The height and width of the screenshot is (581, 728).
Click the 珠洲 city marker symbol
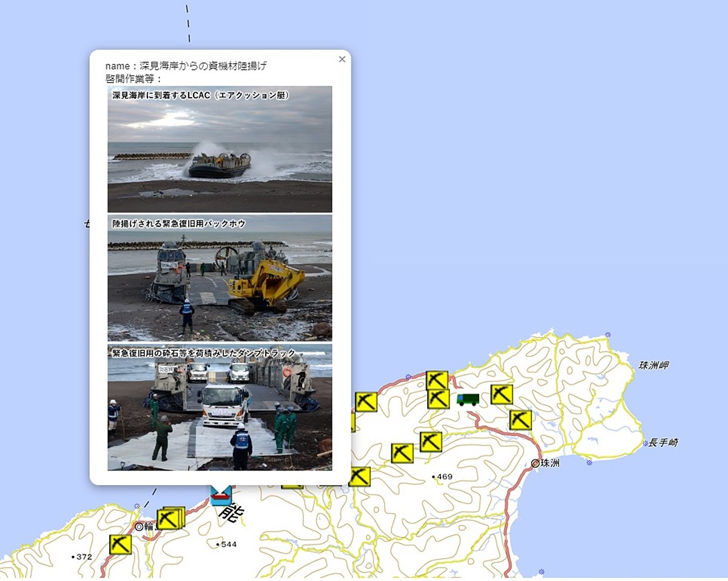[x=534, y=464]
